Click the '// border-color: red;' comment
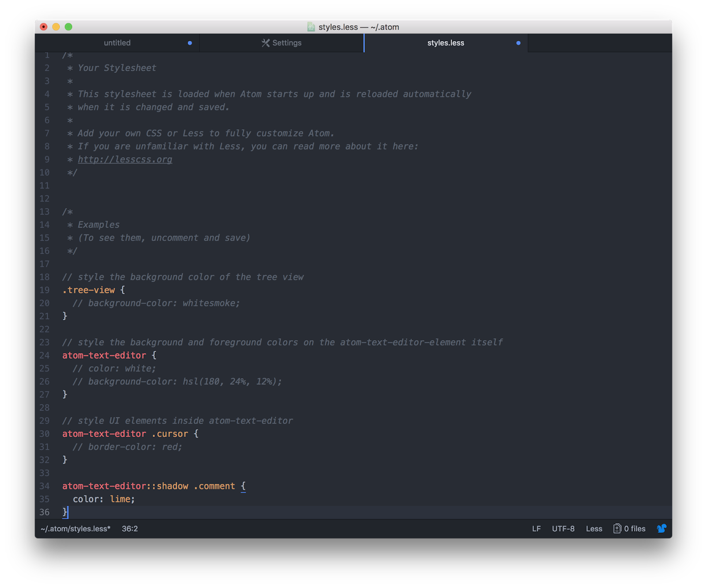Screen dimensions: 707x588 (x=128, y=447)
